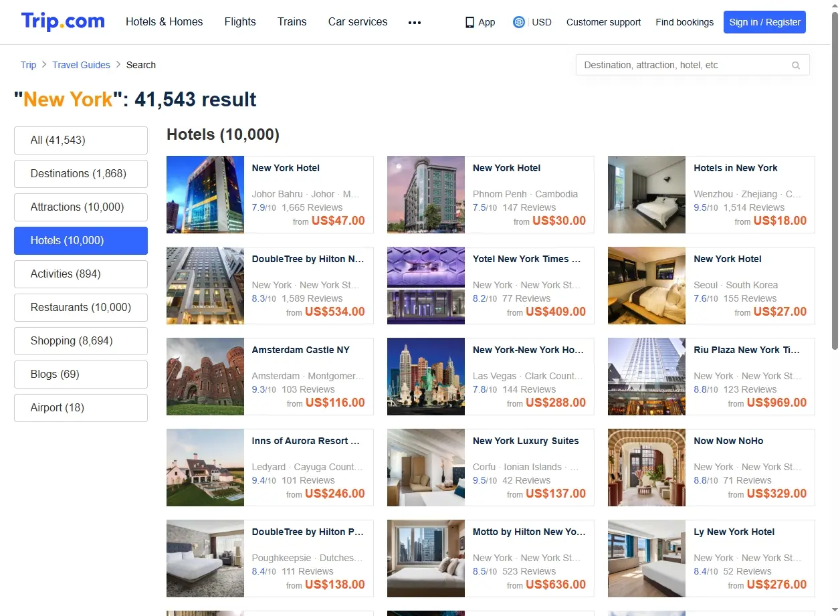This screenshot has height=616, width=840.
Task: Click Motto by Hilton New York title
Action: 529,532
